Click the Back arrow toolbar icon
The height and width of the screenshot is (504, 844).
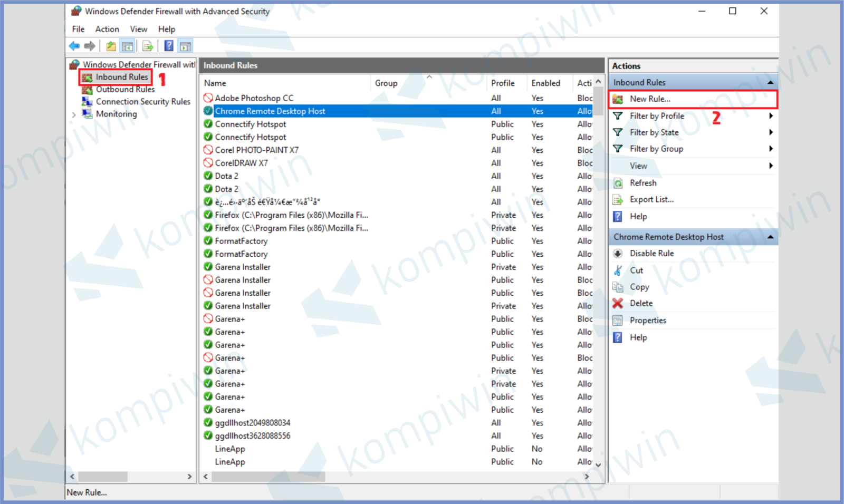click(x=74, y=46)
